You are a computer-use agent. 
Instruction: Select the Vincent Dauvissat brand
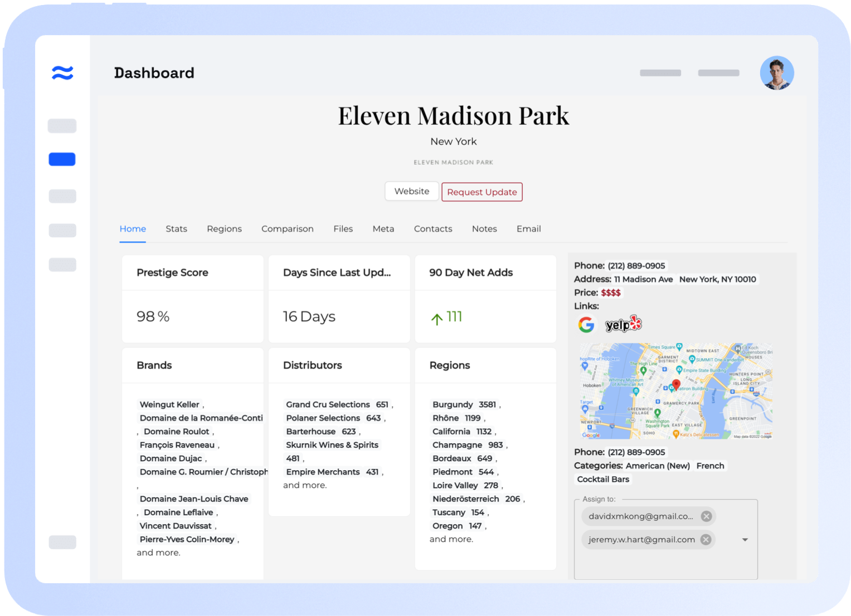pos(176,526)
